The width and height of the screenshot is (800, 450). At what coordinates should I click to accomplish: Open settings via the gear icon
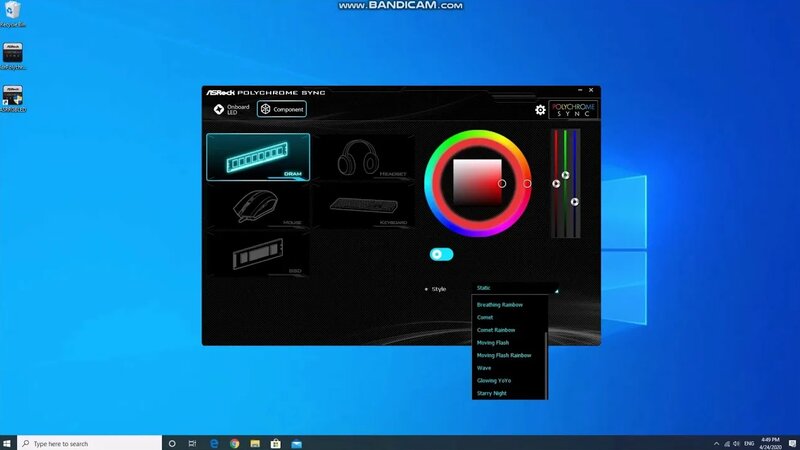540,110
